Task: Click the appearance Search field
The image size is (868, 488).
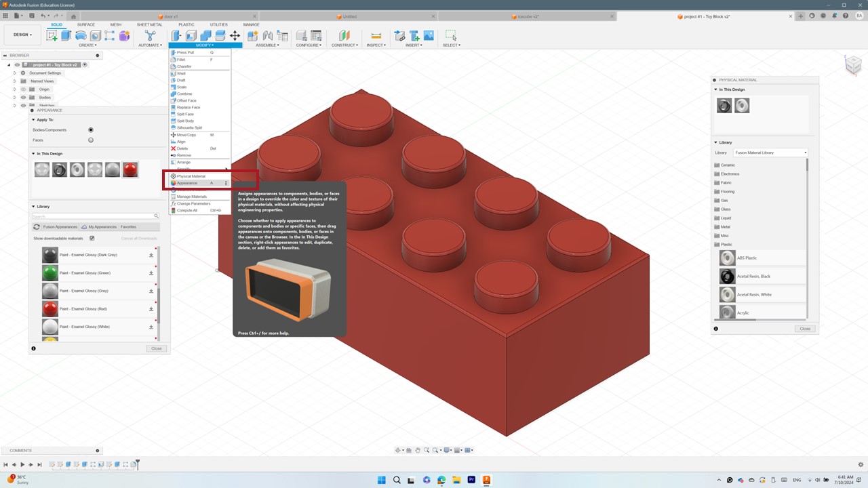Action: (95, 216)
